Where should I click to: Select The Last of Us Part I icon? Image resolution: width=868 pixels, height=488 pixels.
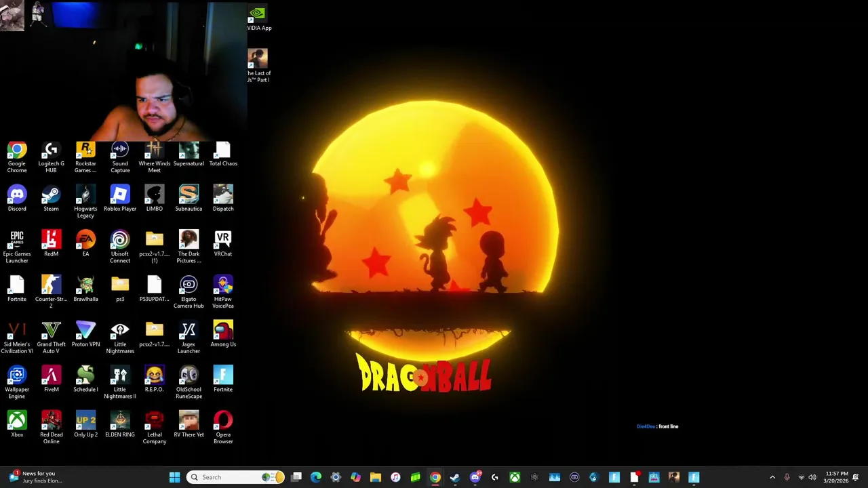point(258,66)
